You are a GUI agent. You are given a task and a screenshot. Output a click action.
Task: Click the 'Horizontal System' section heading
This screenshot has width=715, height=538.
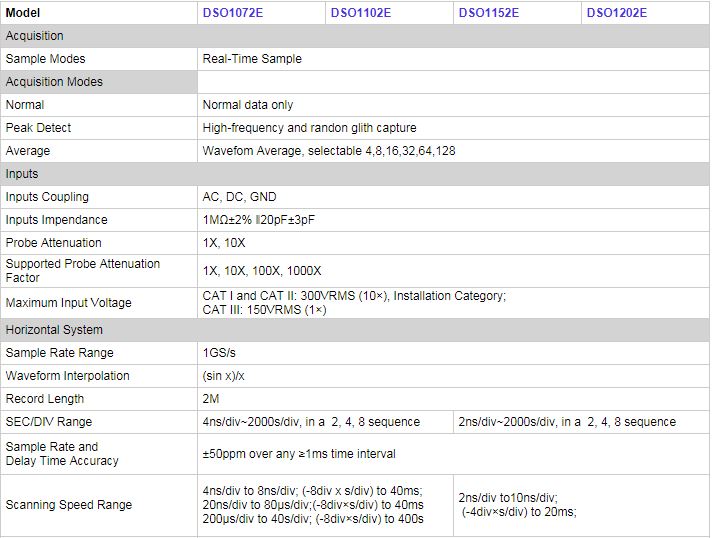coord(54,330)
